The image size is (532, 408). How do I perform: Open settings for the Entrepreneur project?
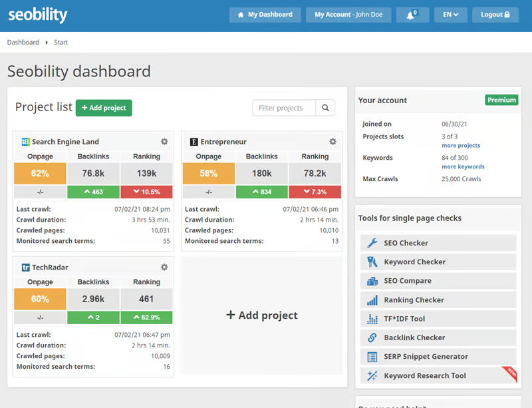(332, 141)
